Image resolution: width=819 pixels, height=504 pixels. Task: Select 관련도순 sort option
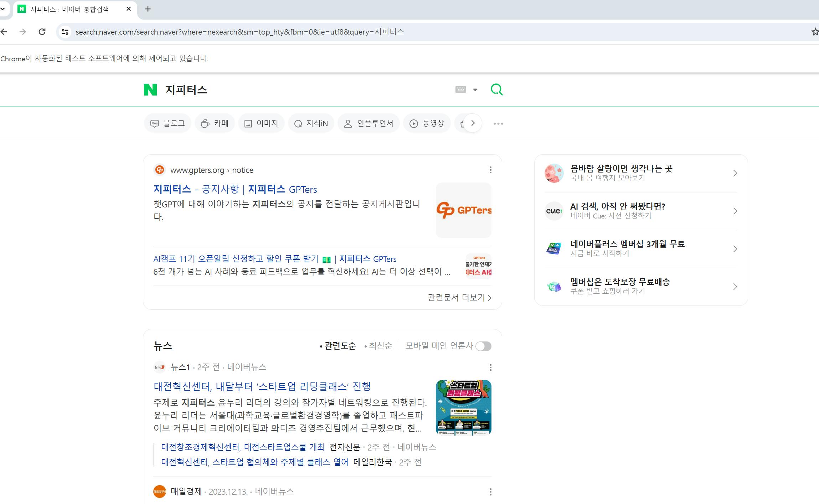click(340, 346)
